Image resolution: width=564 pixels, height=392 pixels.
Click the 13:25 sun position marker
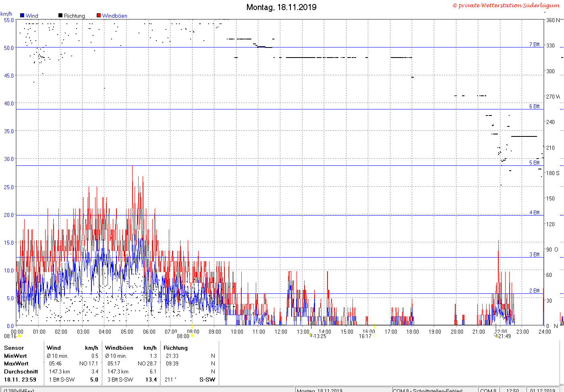click(311, 335)
